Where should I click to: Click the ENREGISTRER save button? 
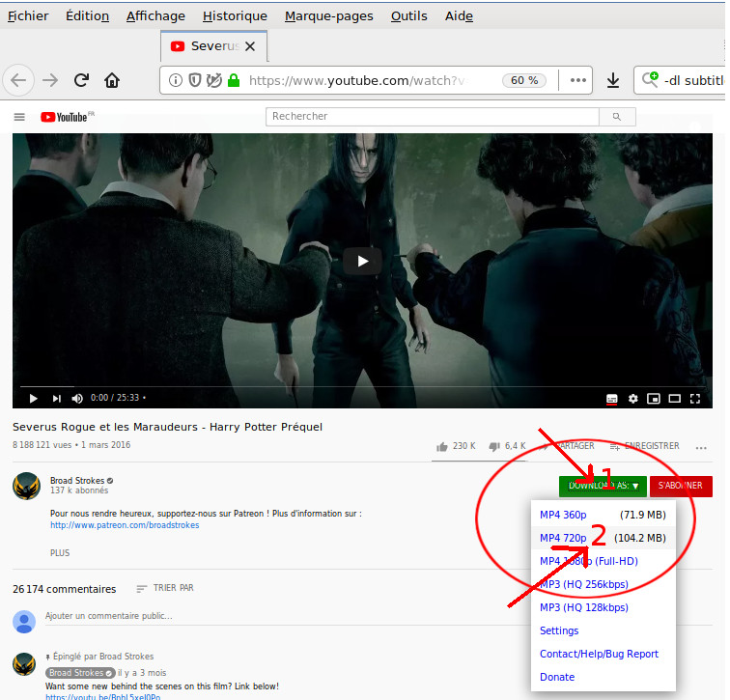pos(644,446)
